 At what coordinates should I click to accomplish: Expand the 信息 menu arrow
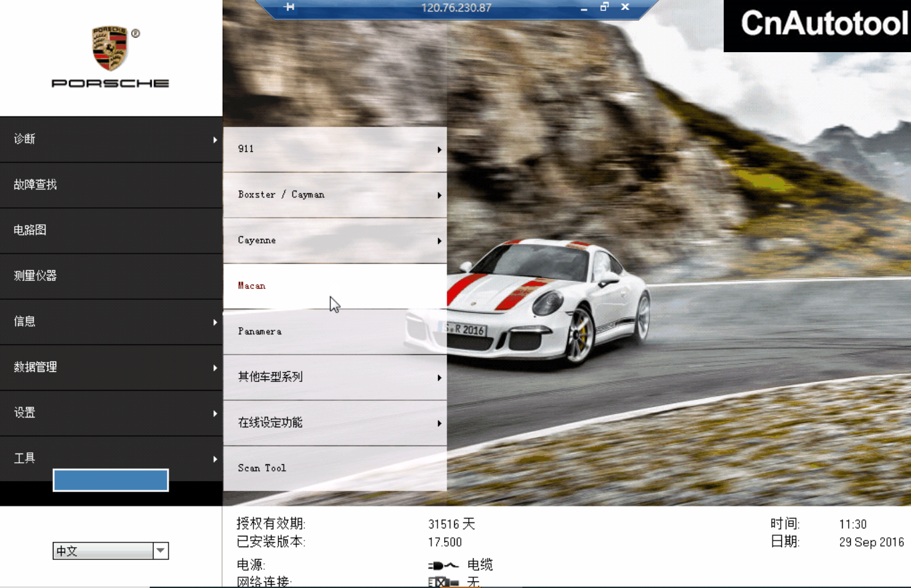(x=215, y=322)
